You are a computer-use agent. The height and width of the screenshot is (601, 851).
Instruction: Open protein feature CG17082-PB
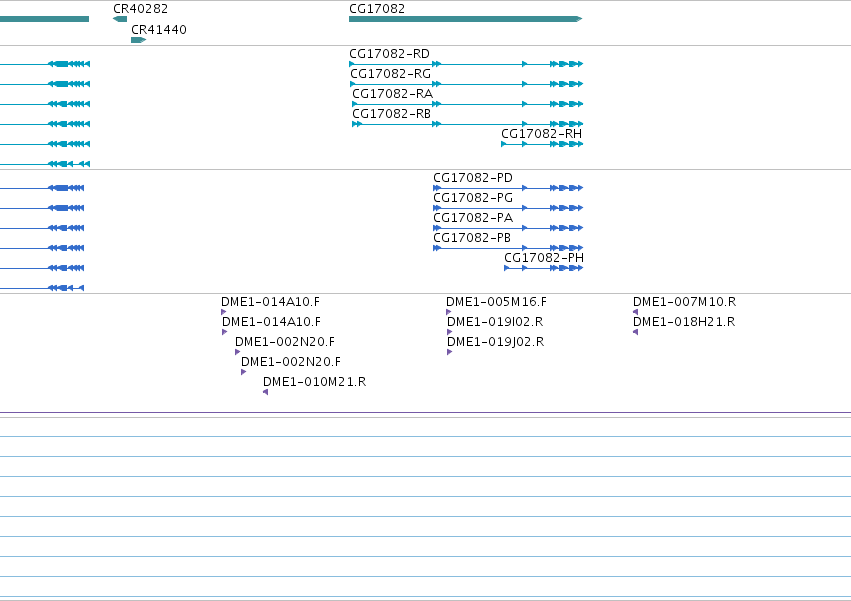coord(508,249)
